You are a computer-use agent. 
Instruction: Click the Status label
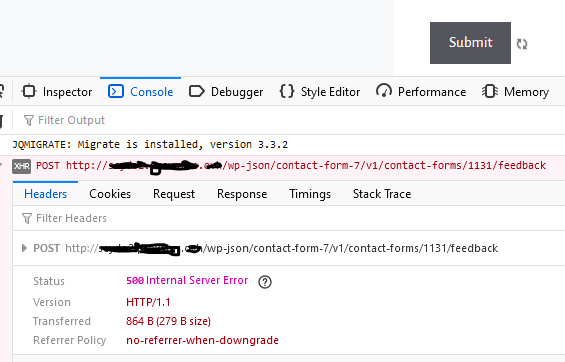[49, 281]
